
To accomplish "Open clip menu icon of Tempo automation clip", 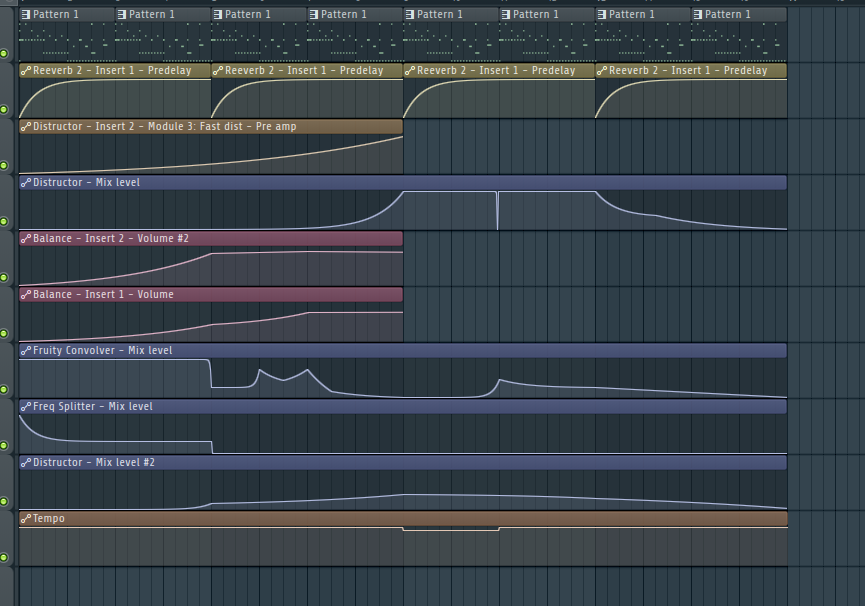I will click(25, 519).
